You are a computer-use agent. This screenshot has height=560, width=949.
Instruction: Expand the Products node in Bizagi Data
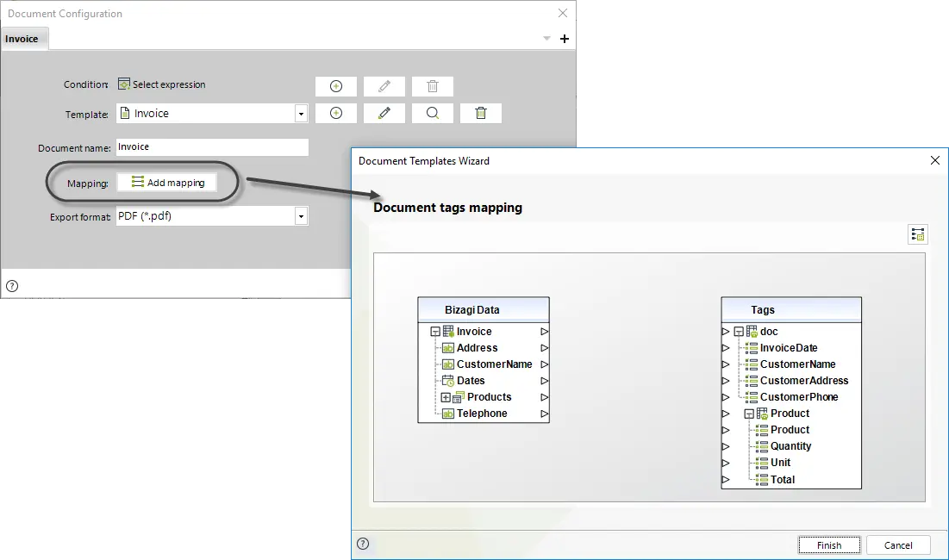click(x=446, y=397)
